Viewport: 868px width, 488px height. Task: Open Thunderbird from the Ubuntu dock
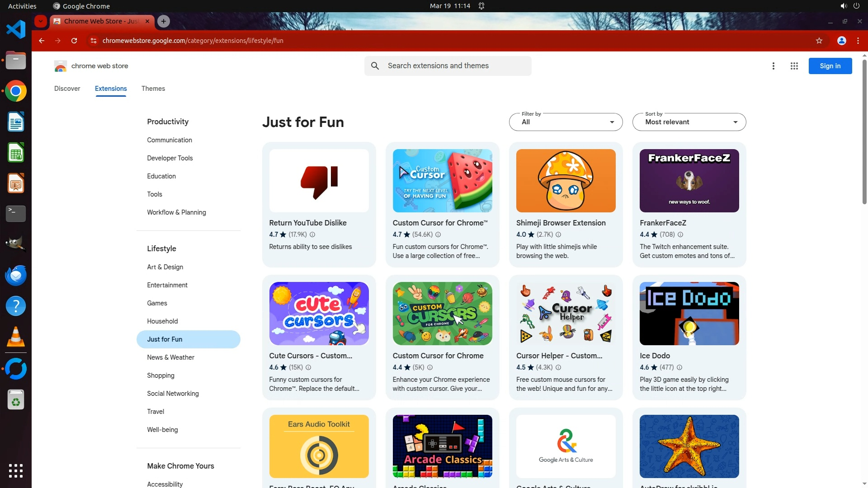click(16, 275)
